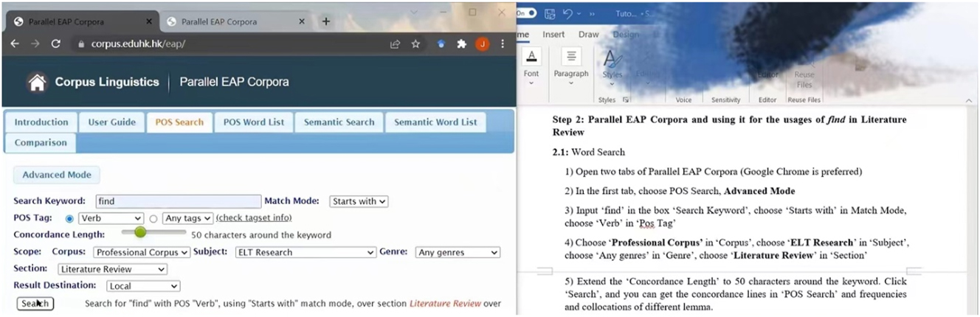Select the Any tags radio button
Screen dimensions: 980x317
[x=153, y=218]
